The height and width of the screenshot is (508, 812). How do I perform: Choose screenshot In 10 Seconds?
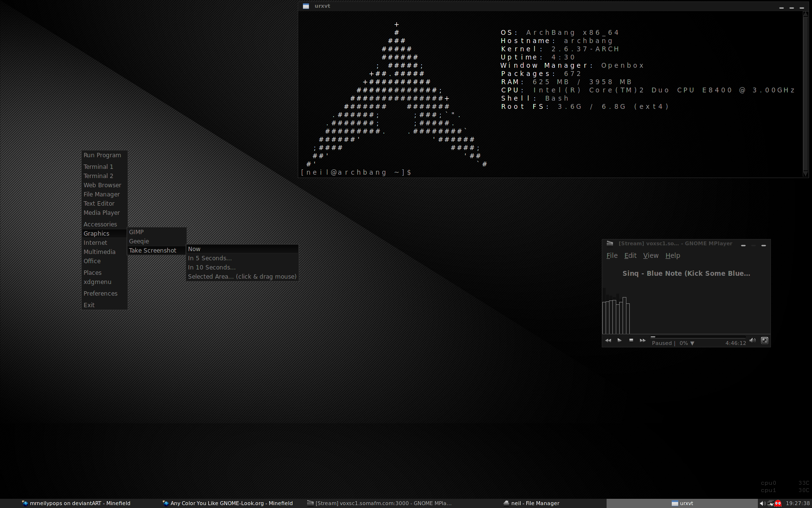point(242,268)
